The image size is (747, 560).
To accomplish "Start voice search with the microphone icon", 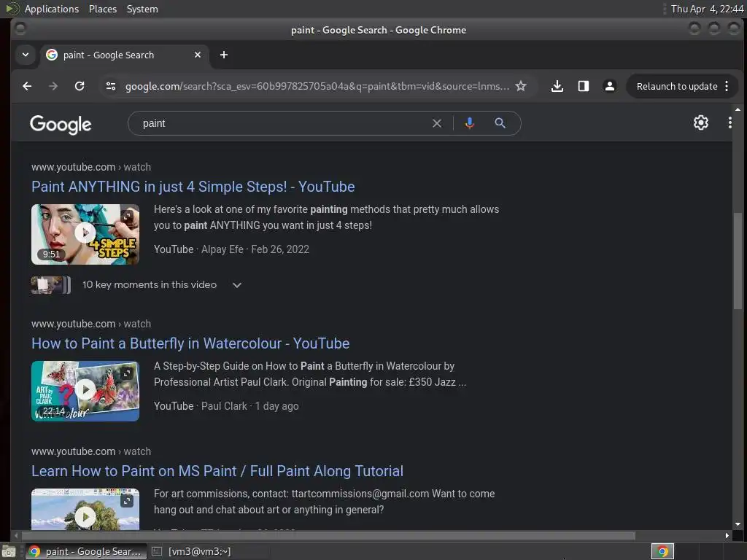I will point(469,123).
